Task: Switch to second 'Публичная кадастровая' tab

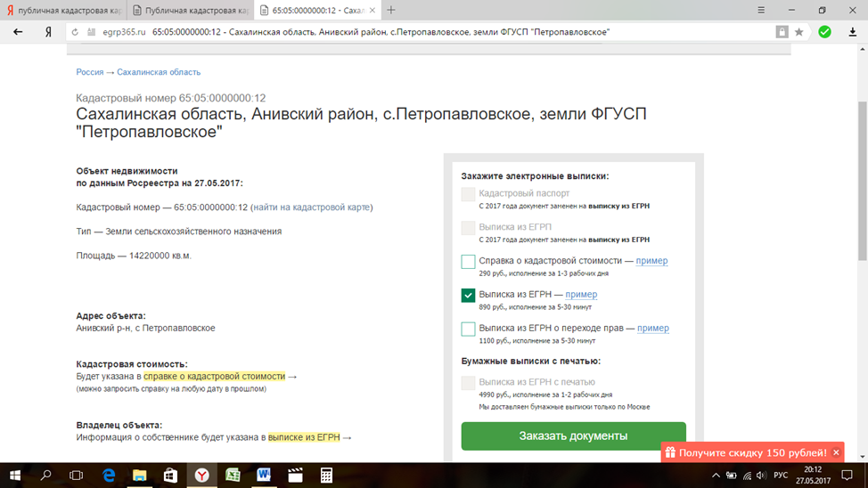Action: point(190,11)
